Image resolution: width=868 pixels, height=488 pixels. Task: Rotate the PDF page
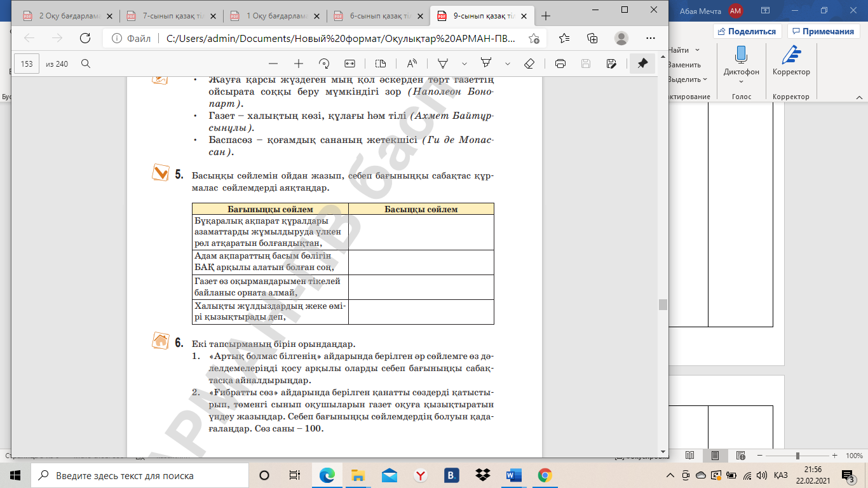click(324, 64)
